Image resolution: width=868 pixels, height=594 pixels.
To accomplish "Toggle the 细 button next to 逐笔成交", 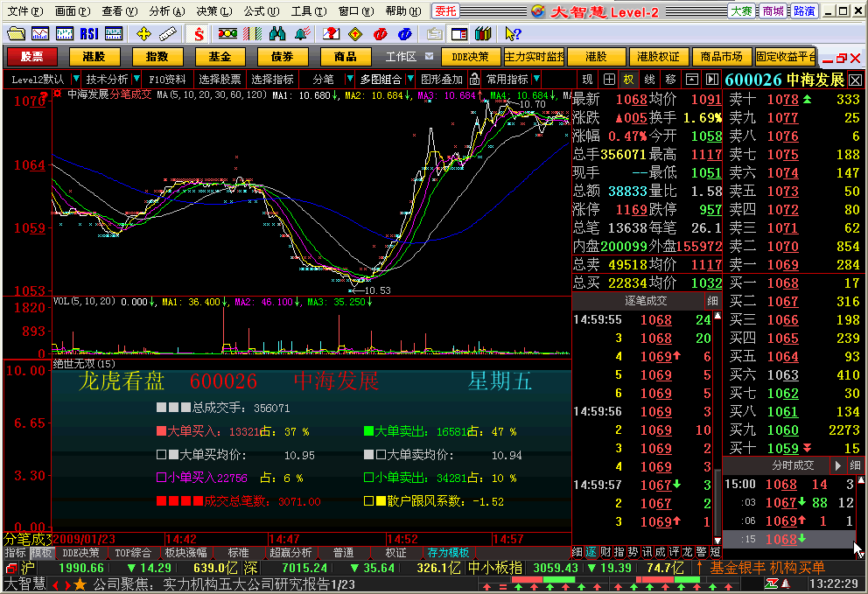I will pyautogui.click(x=712, y=301).
